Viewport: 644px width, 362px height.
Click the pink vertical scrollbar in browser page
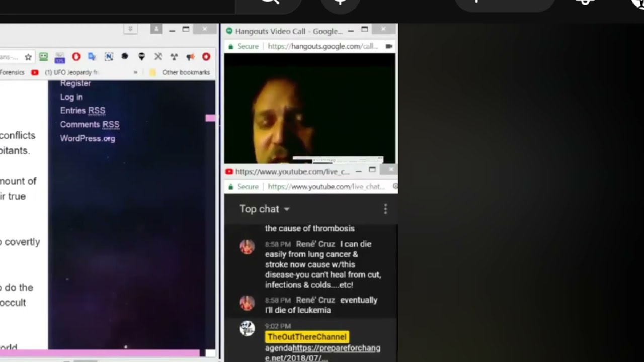210,118
